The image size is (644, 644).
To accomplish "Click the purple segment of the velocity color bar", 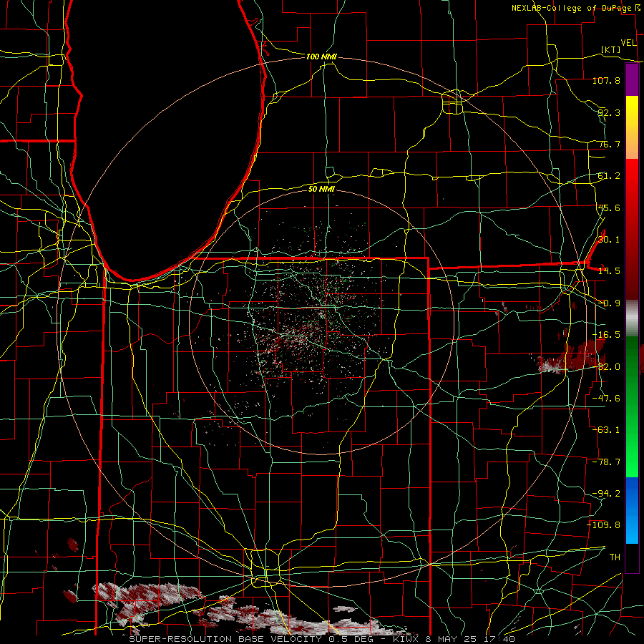I will pos(632,80).
